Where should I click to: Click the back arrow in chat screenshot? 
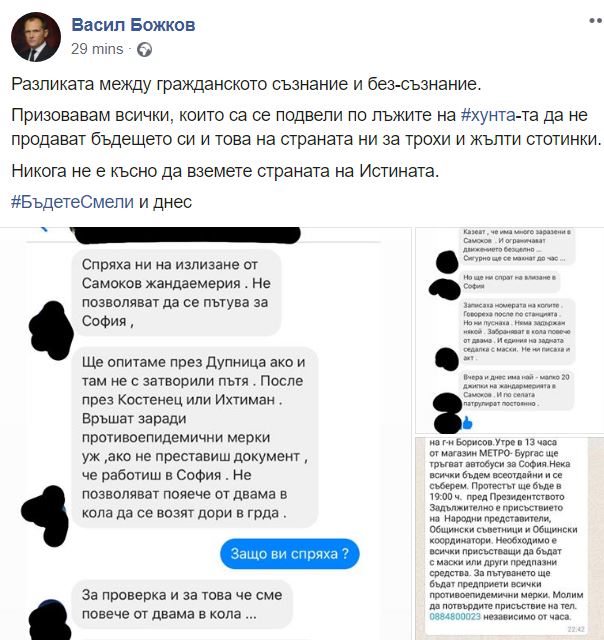43,229
